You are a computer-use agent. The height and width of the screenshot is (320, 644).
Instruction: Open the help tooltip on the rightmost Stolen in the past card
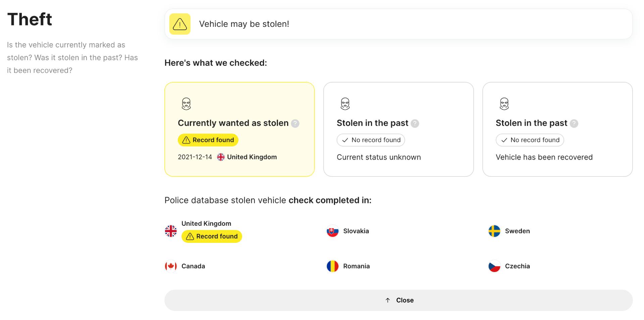[x=574, y=123]
